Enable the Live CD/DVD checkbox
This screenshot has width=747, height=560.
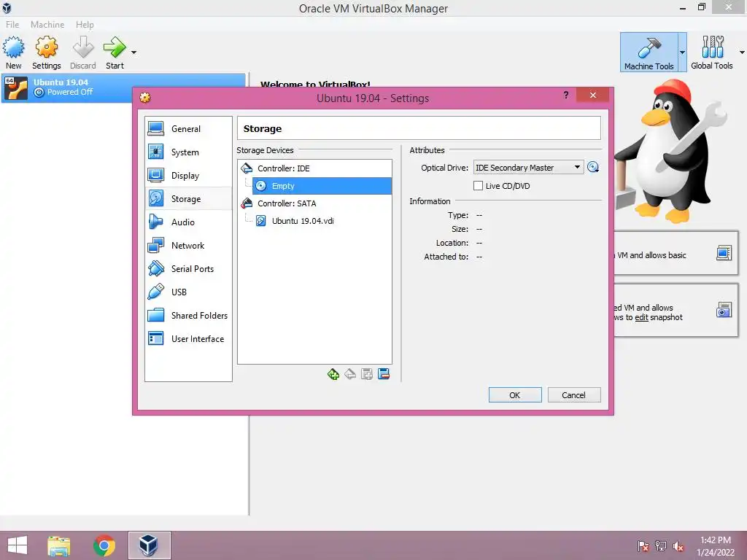(x=478, y=186)
